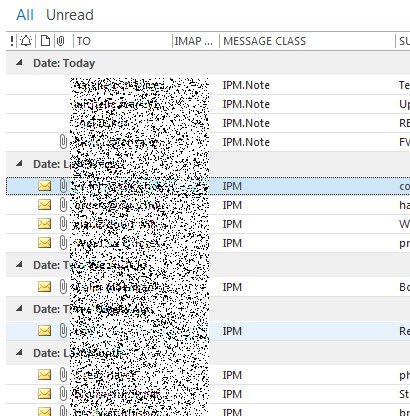This screenshot has height=416, width=410.
Task: Click the envelope icon in the 'pr' row
Action: [x=44, y=243]
